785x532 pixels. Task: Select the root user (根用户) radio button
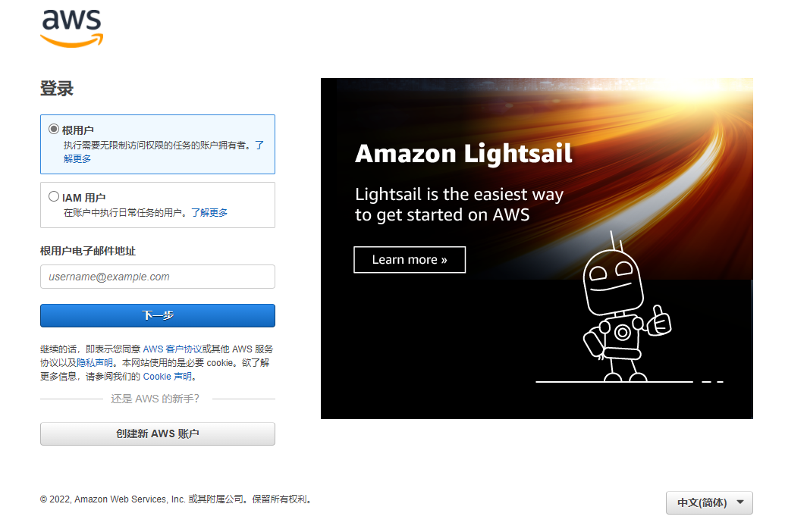pyautogui.click(x=54, y=129)
